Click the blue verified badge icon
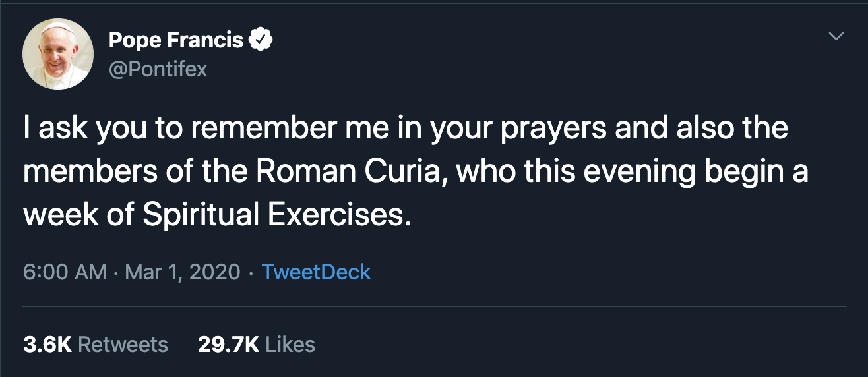The height and width of the screenshot is (377, 868). point(261,41)
